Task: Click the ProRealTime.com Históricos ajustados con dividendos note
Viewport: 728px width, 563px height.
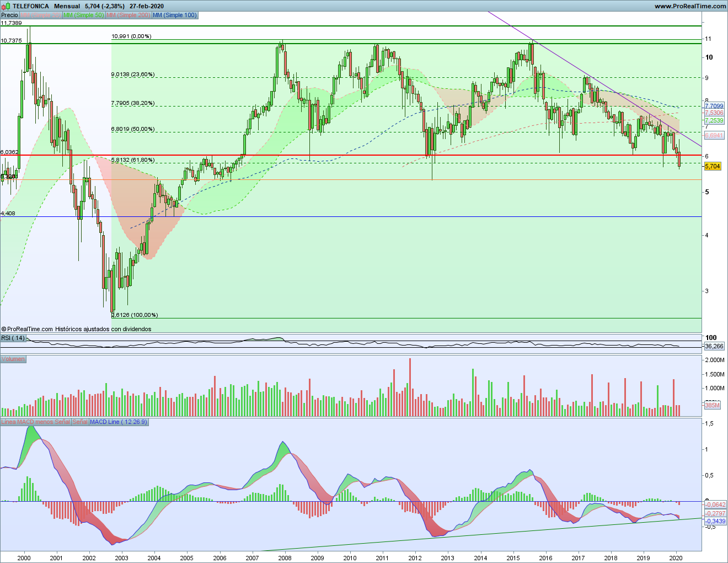Action: point(76,329)
